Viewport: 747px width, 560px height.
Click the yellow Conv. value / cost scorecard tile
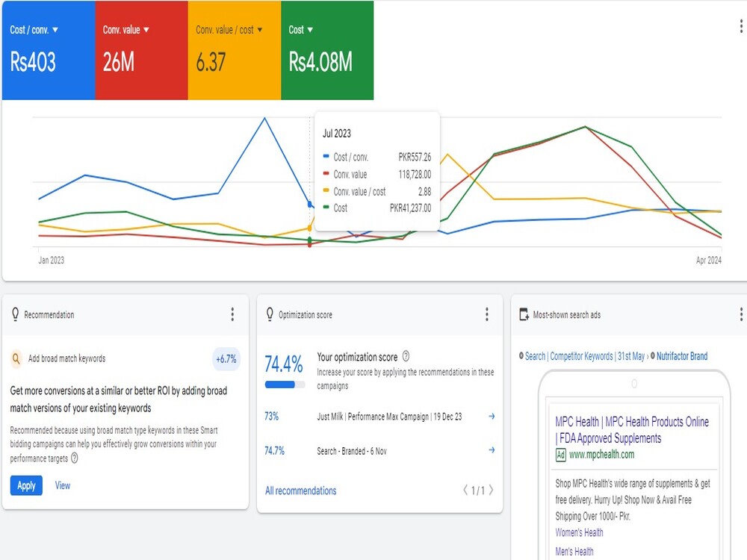coord(235,51)
